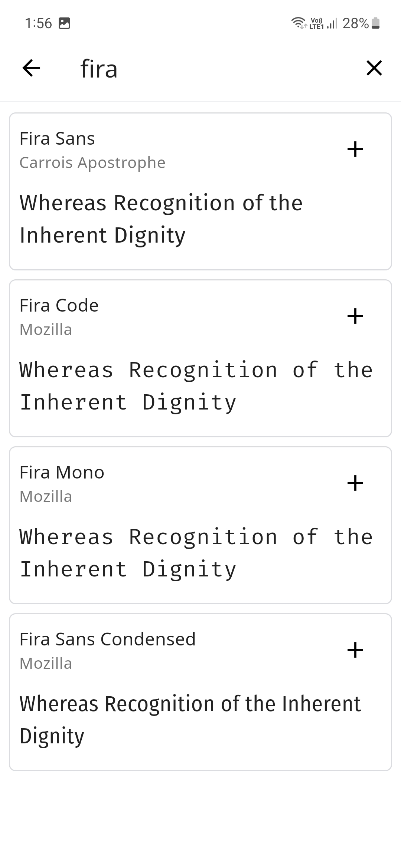
Task: Tap the back arrow icon
Action: (31, 68)
